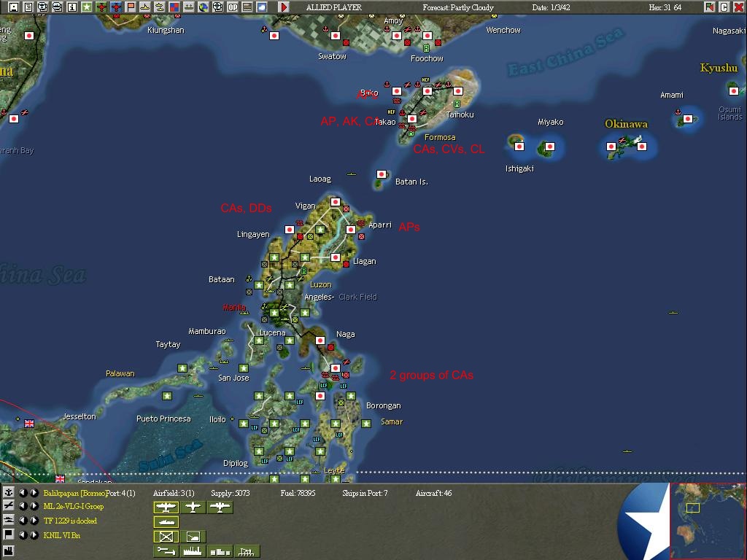Click British flag marker near Jesselton

point(29,423)
